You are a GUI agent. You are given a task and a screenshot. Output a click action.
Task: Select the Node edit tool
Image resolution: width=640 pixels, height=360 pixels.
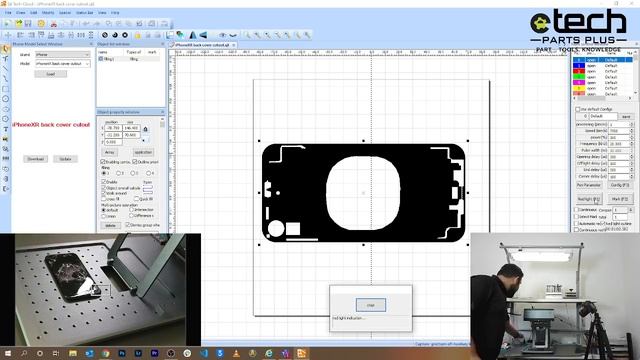(x=5, y=59)
